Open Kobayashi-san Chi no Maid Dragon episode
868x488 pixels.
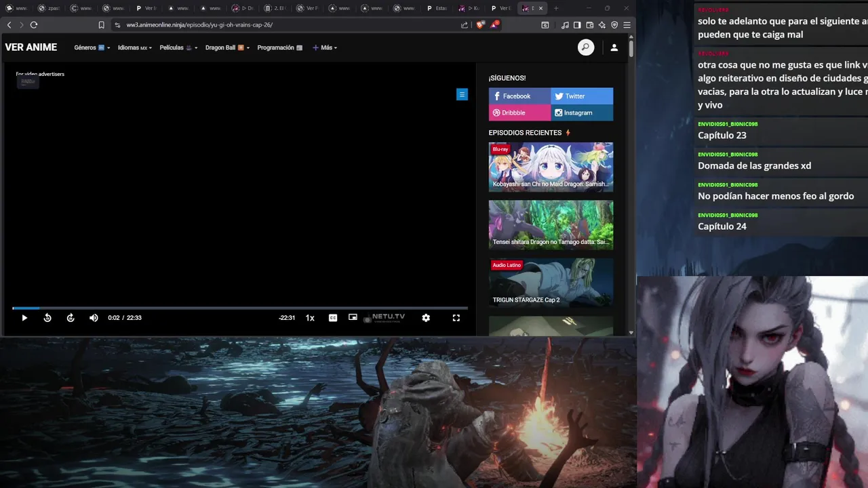pyautogui.click(x=551, y=167)
